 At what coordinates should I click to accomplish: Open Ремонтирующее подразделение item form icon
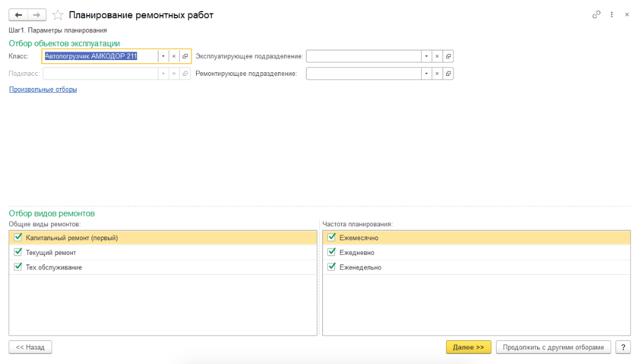[448, 73]
